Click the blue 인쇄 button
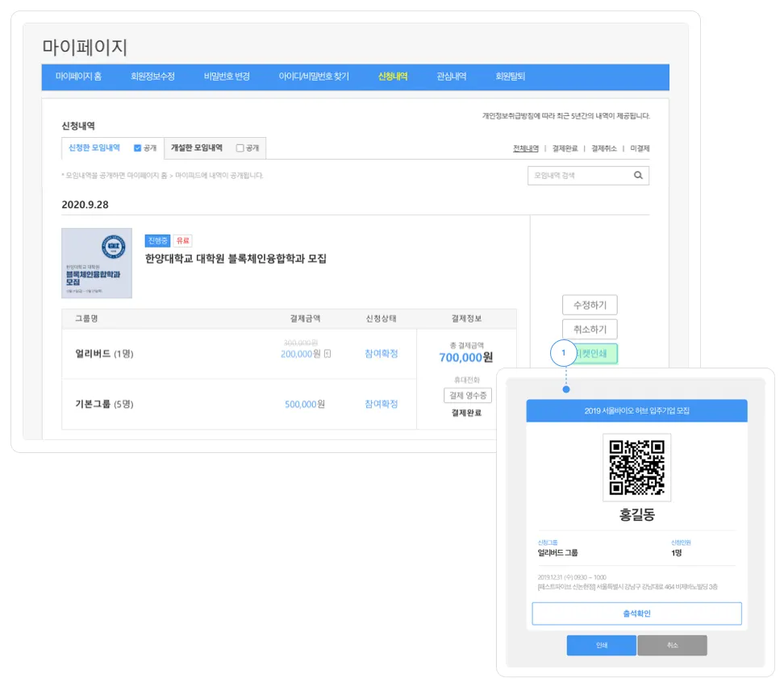This screenshot has width=784, height=686. 602,646
